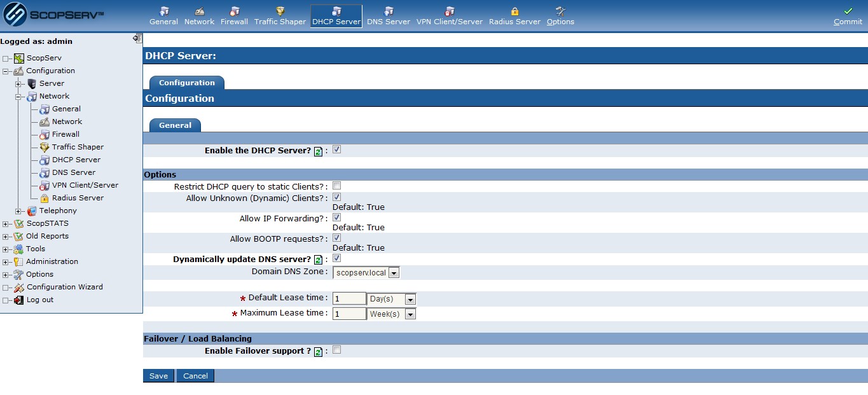
Task: Click the Radius Server lock icon in the sidebar tree
Action: pos(45,198)
